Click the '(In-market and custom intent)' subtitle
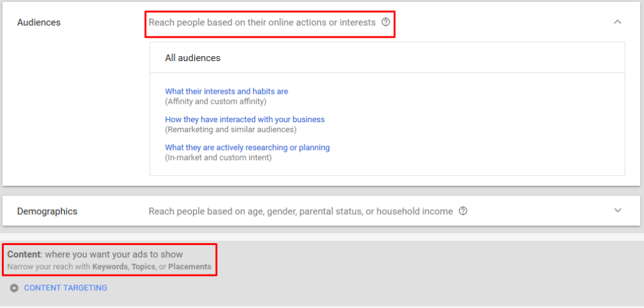The height and width of the screenshot is (308, 644). point(218,157)
